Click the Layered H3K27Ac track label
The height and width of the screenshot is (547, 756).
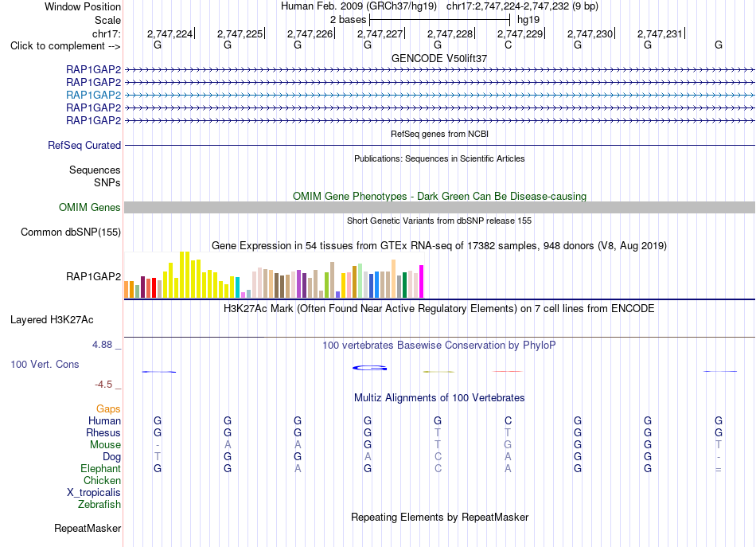[x=52, y=320]
